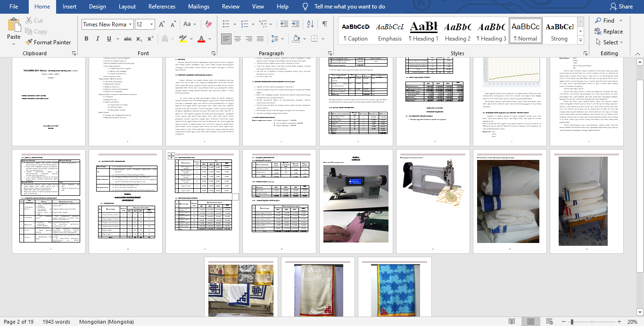Apply superscript formatting
The width and height of the screenshot is (644, 326).
(x=150, y=39)
